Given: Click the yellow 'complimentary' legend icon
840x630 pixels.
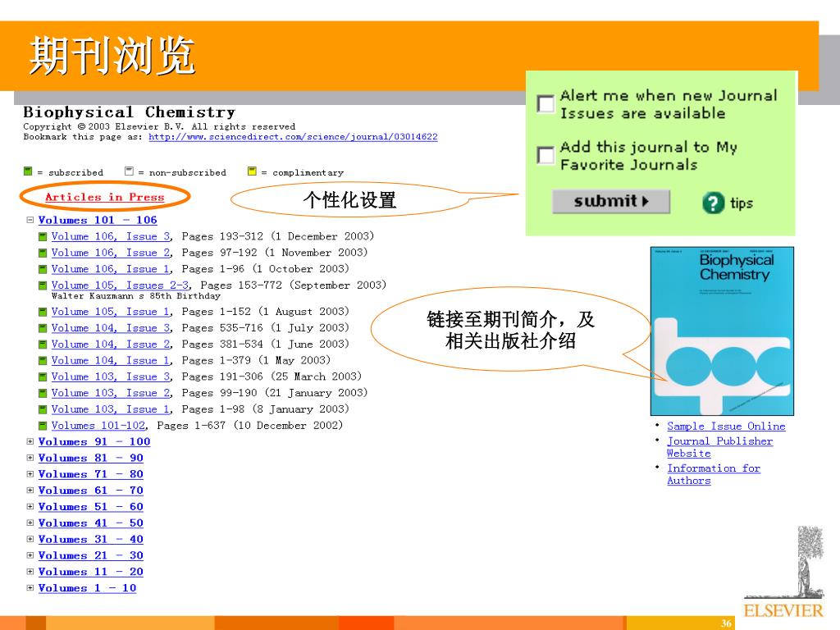Looking at the screenshot, I should (252, 171).
